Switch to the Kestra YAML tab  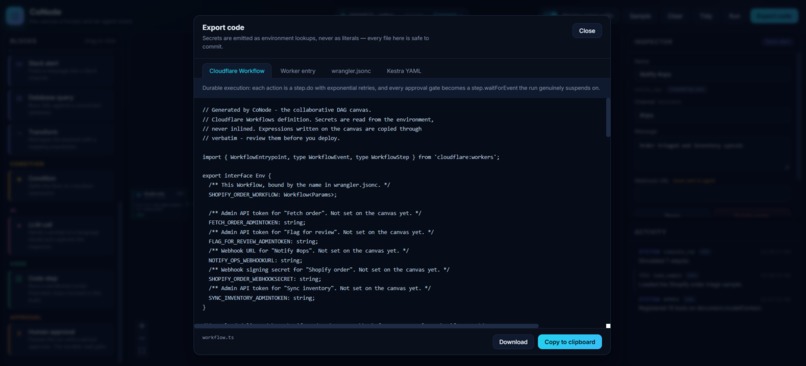point(404,71)
